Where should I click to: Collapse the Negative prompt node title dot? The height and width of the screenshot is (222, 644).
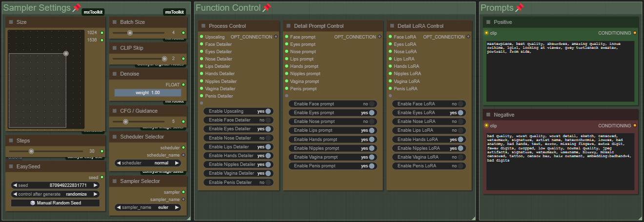coord(488,115)
